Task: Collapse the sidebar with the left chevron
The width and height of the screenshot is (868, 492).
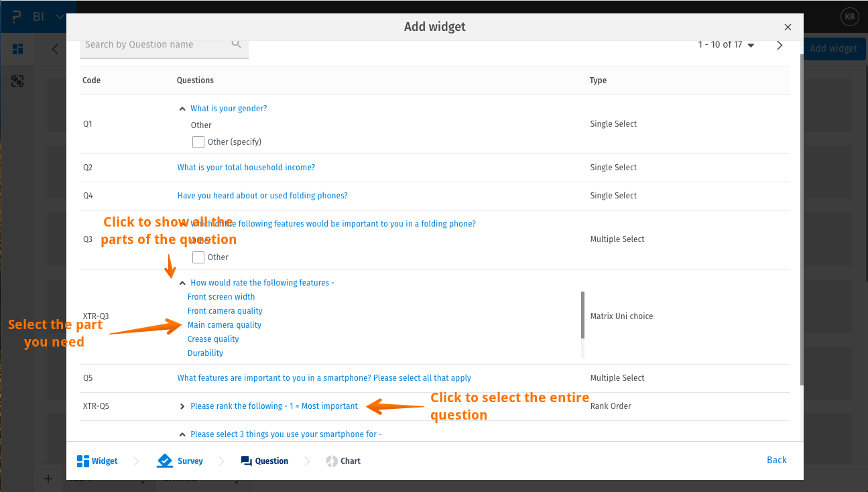Action: click(x=54, y=48)
